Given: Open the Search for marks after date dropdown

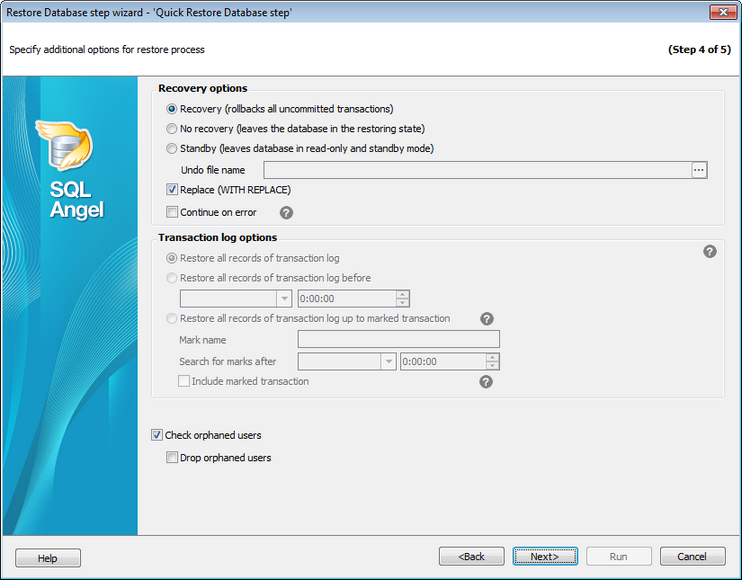Looking at the screenshot, I should (x=389, y=361).
